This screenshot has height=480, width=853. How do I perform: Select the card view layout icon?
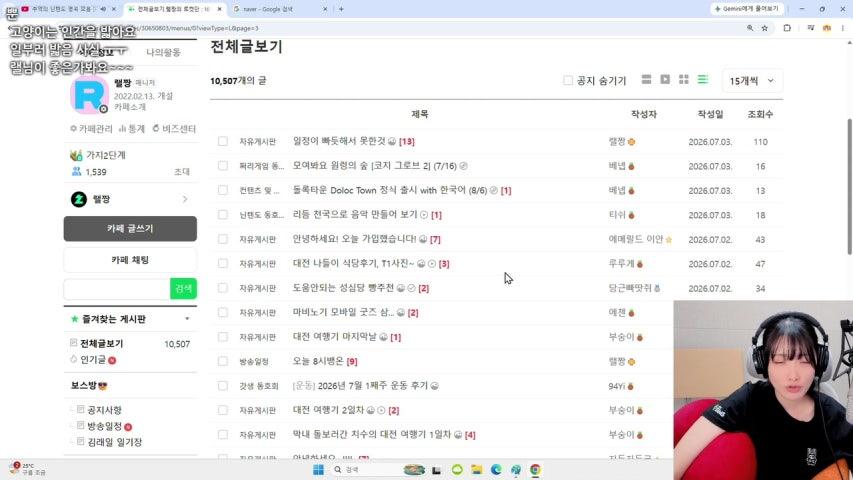646,80
